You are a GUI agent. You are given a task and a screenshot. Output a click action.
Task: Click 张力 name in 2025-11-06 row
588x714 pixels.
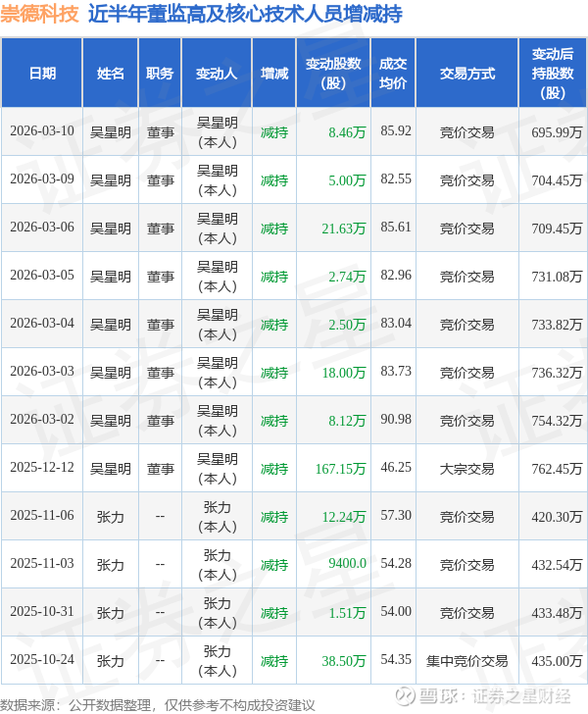click(x=110, y=517)
